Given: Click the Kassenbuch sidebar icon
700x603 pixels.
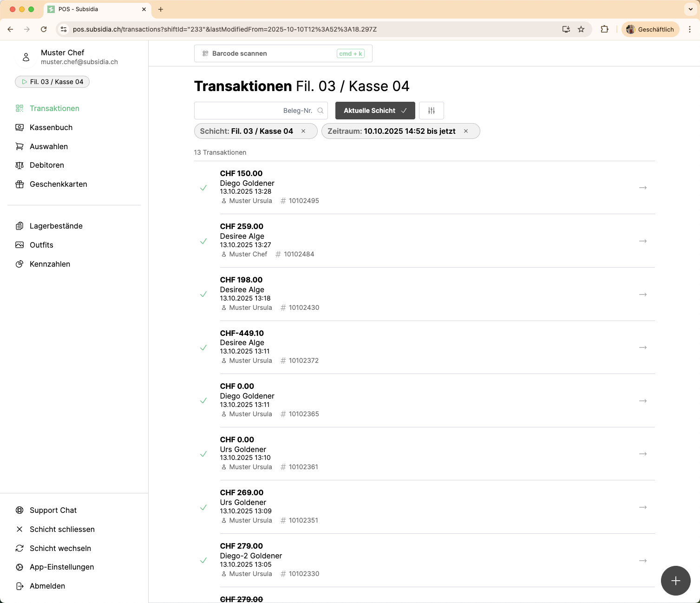Looking at the screenshot, I should (20, 127).
